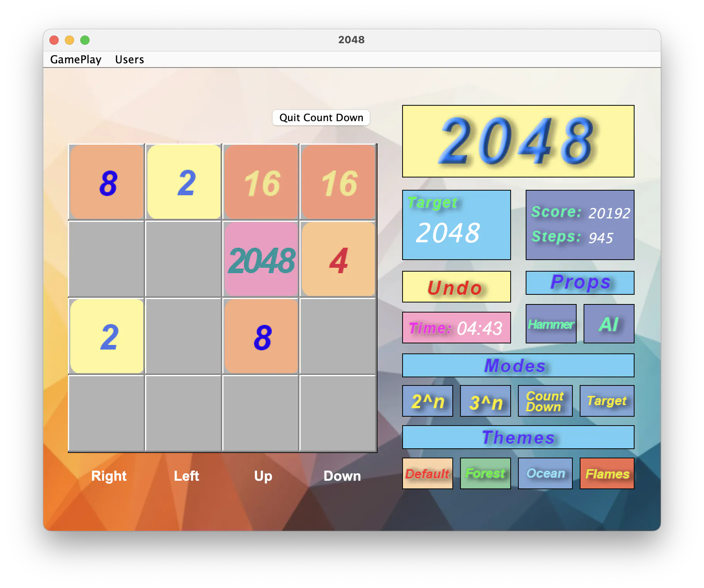Open the GamePlay menu
The height and width of the screenshot is (588, 704).
(76, 59)
